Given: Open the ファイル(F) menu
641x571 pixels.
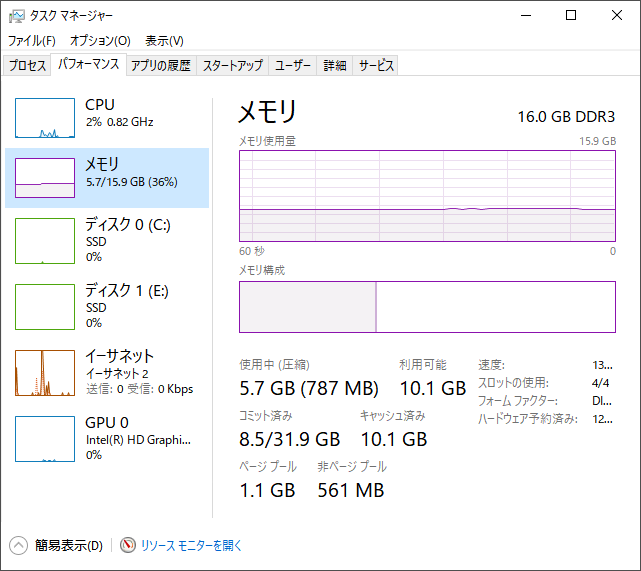Looking at the screenshot, I should pyautogui.click(x=31, y=40).
